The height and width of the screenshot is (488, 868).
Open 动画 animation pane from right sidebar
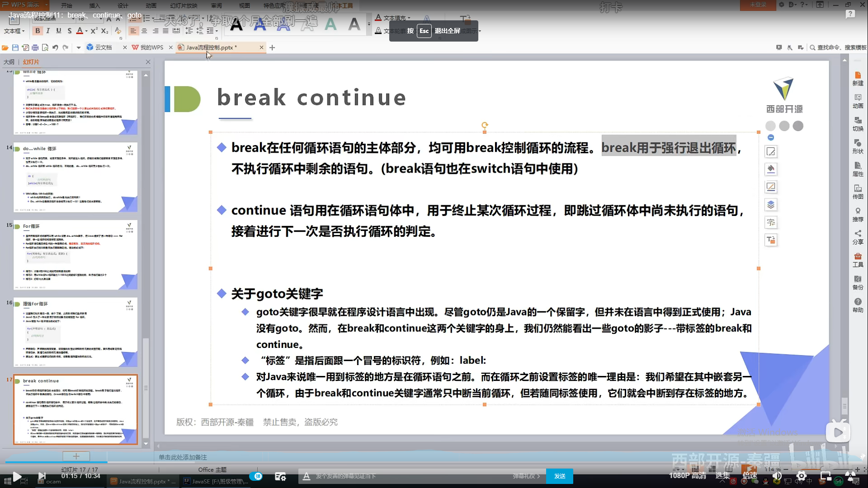858,101
